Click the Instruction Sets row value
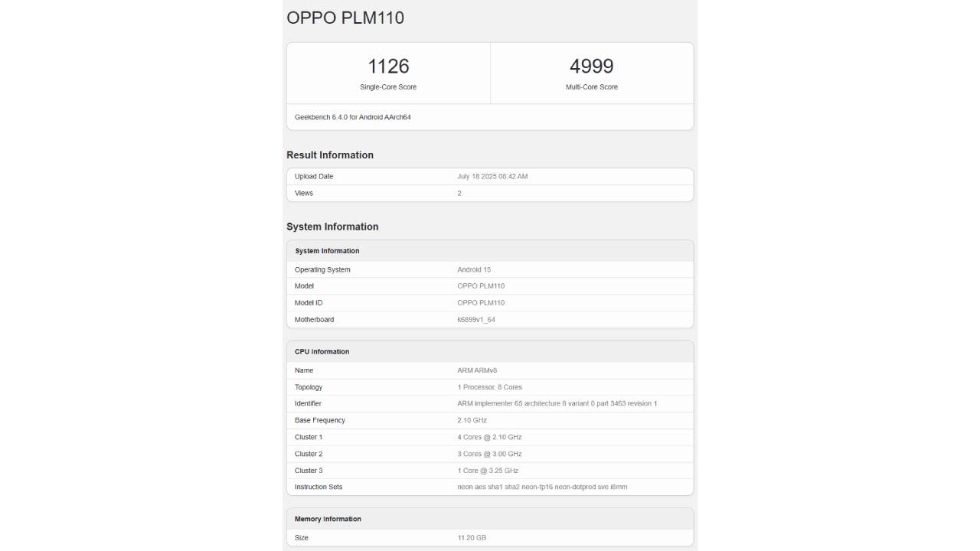 [x=542, y=487]
